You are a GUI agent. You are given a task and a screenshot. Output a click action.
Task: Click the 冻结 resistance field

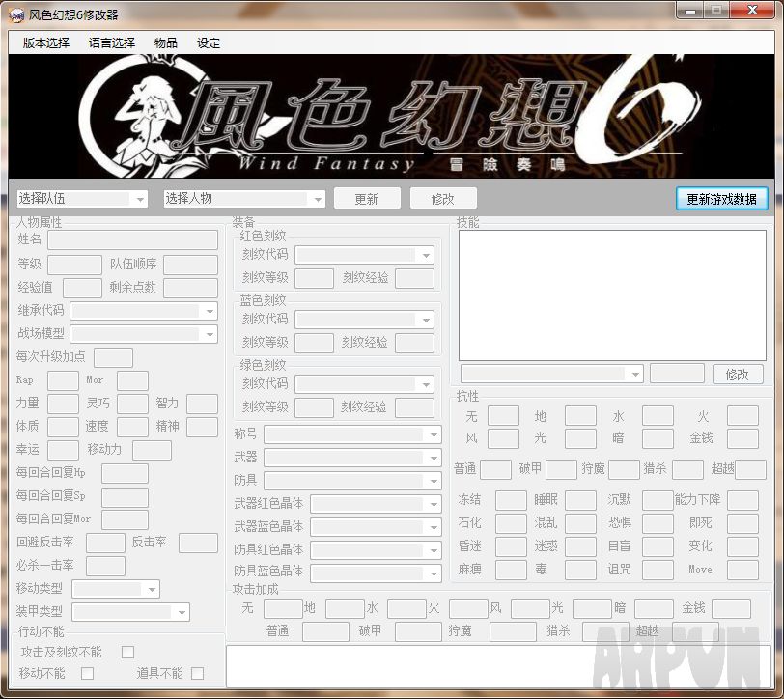pos(511,500)
